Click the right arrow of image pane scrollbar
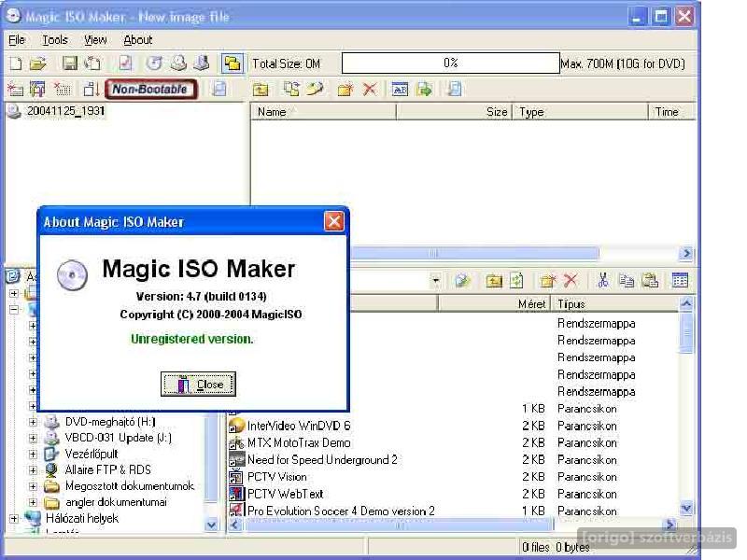This screenshot has height=560, width=747. pos(686,253)
